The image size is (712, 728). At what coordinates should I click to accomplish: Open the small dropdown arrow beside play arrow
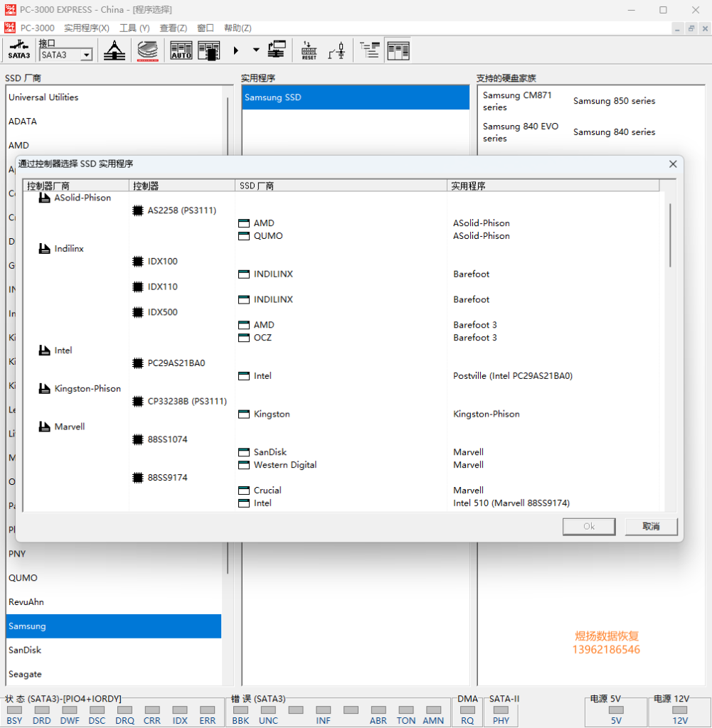coord(256,50)
